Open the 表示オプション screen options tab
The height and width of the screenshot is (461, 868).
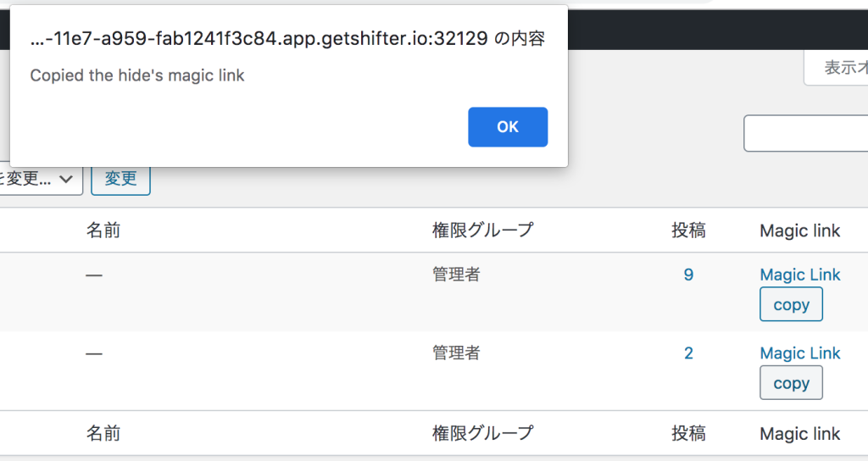[x=839, y=69]
